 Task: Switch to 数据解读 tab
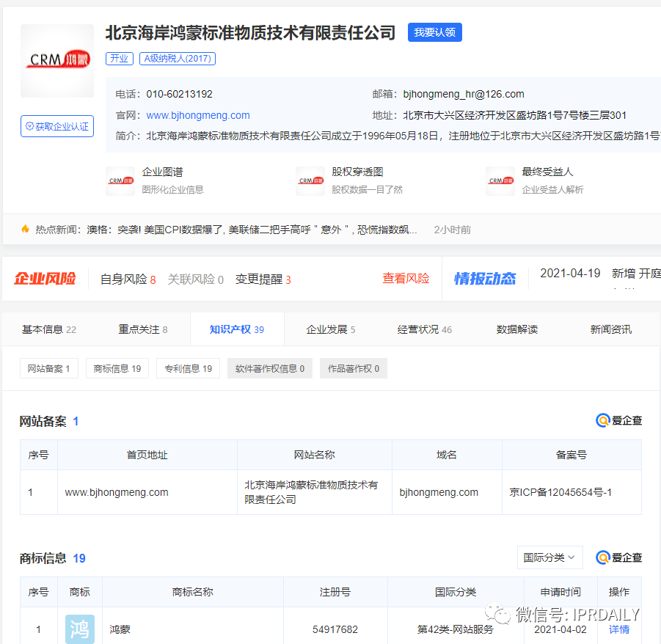(517, 329)
